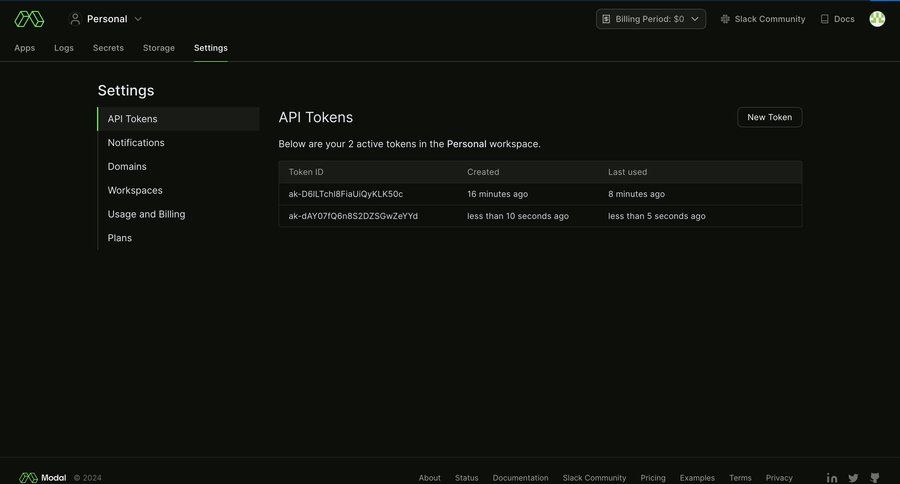Select token row ak-D6ILTchI8FiaUiQyKLK50c

coord(346,194)
